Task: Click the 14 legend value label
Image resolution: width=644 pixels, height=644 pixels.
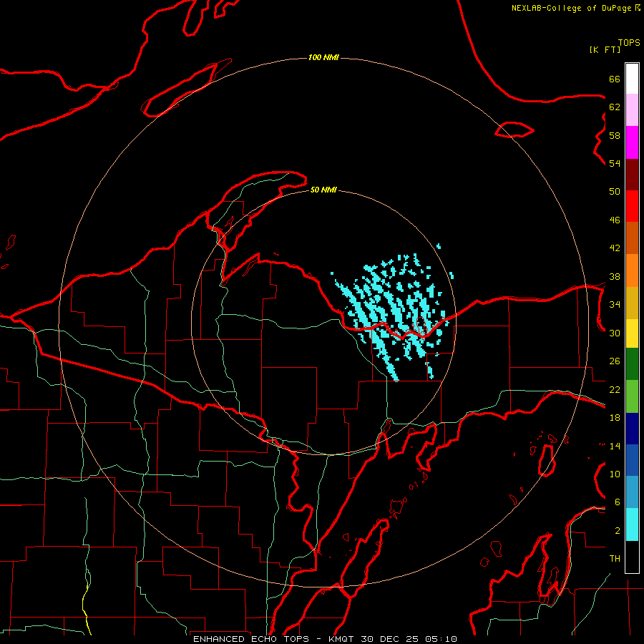Action: [x=615, y=446]
